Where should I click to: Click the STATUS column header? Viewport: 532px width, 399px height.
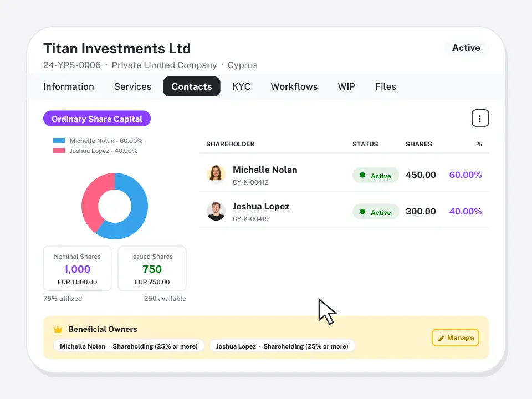(365, 144)
